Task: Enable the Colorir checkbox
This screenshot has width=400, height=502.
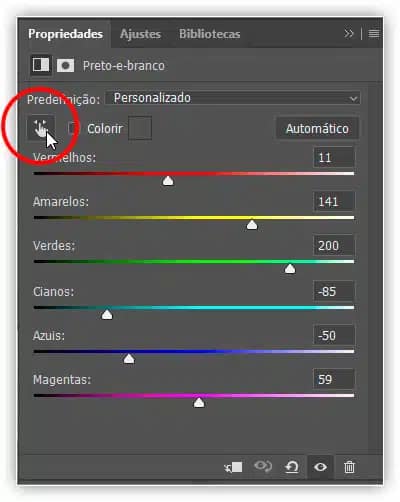Action: coord(73,128)
